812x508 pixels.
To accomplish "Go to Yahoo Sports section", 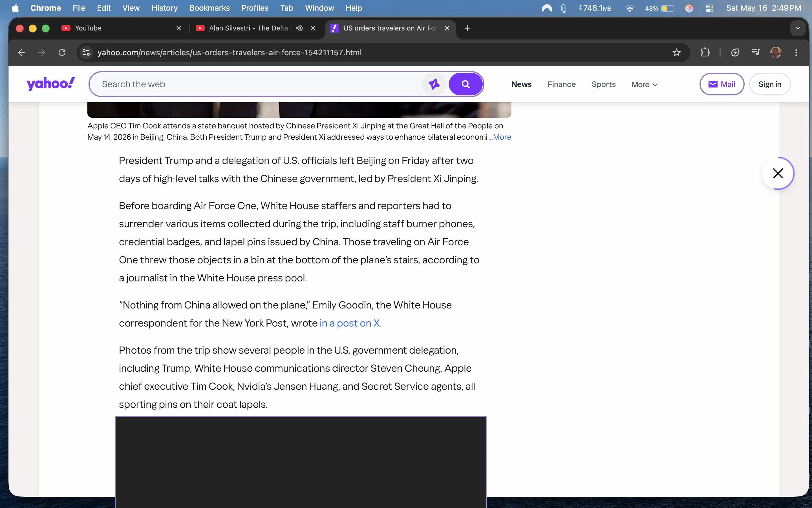I will tap(603, 84).
